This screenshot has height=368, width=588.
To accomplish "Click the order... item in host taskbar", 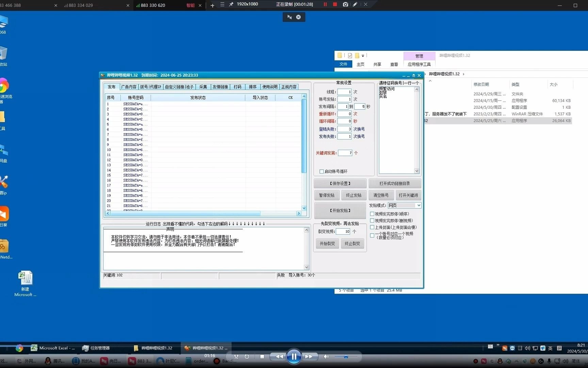I will 197,361.
